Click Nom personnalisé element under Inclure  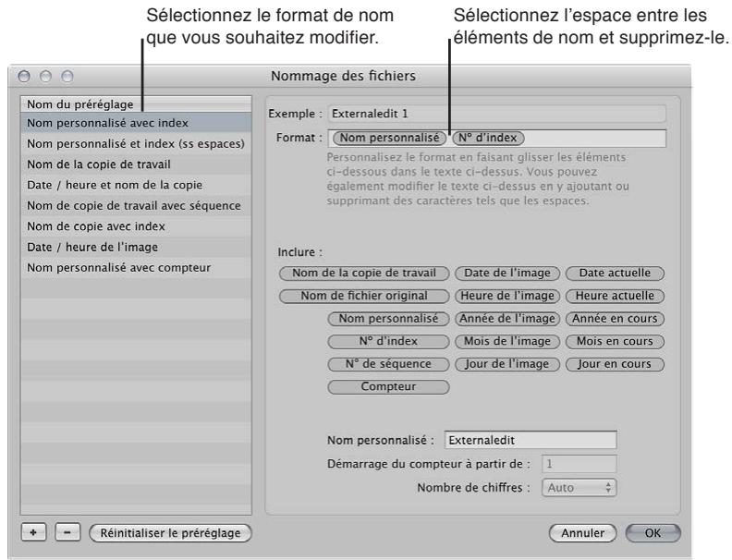tap(388, 319)
